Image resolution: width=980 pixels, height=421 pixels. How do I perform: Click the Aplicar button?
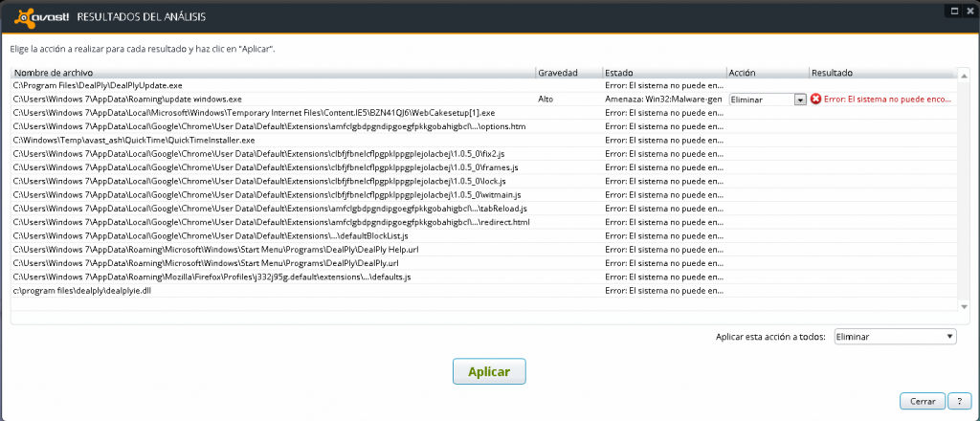489,371
